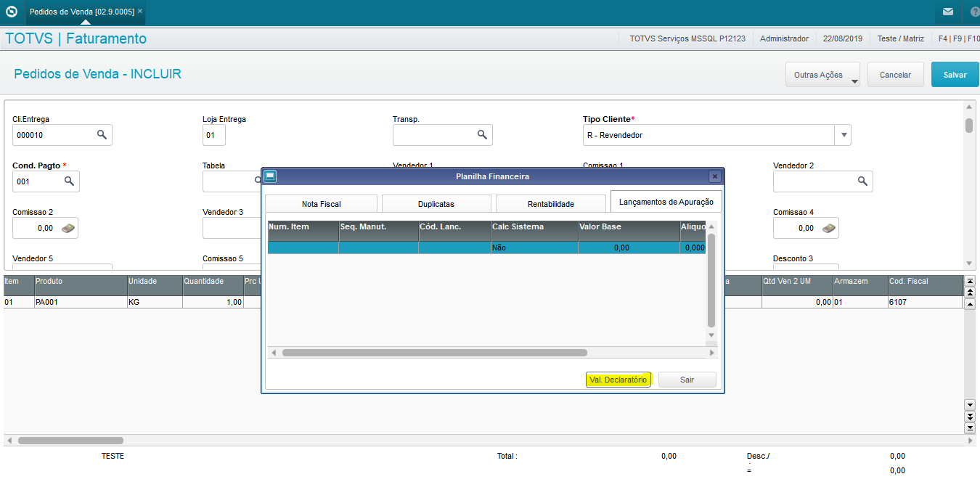Click the items grid scroll left arrow
980x503 pixels.
9,441
